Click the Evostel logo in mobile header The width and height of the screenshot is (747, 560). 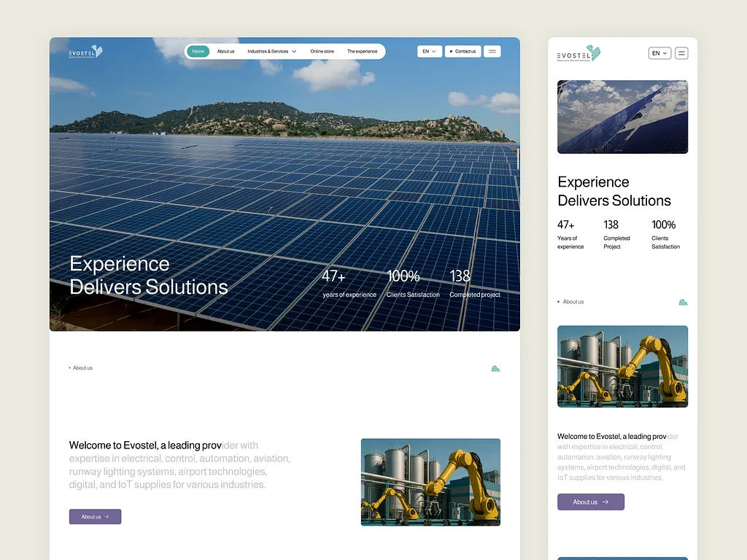tap(578, 53)
